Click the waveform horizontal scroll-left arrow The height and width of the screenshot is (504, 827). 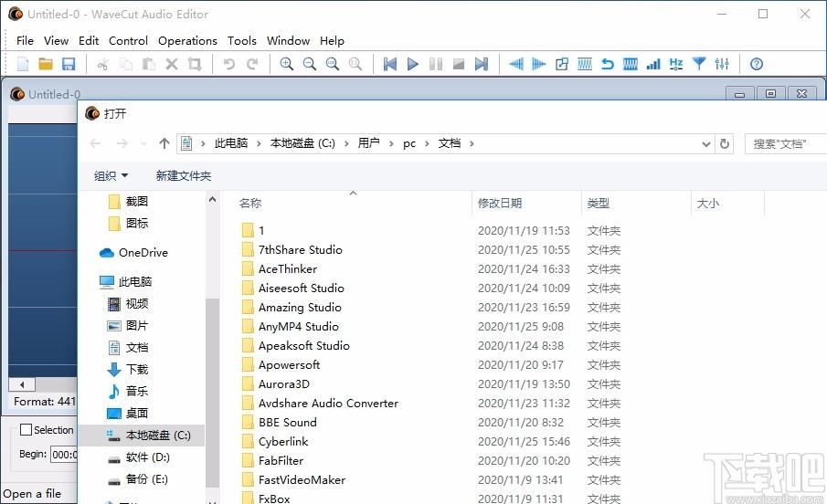22,384
